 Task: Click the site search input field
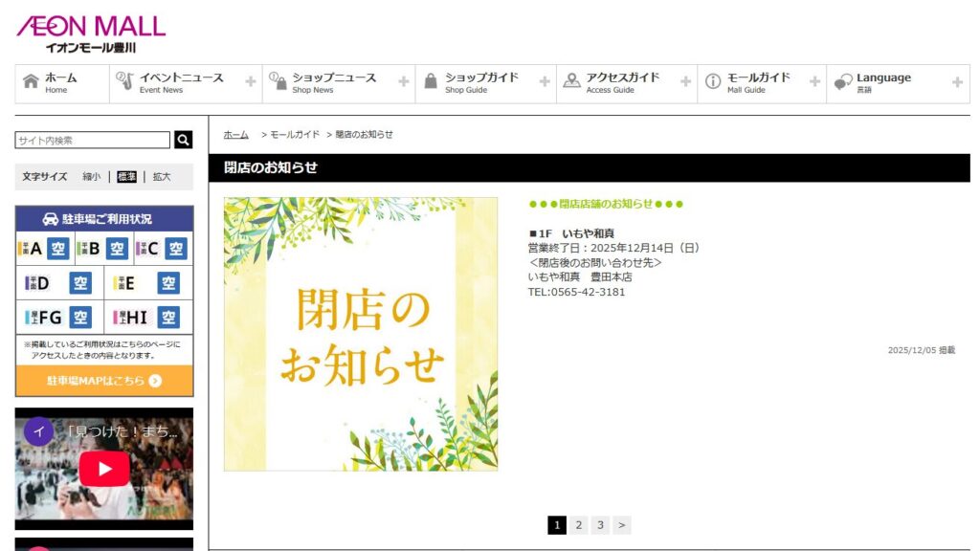(x=93, y=141)
